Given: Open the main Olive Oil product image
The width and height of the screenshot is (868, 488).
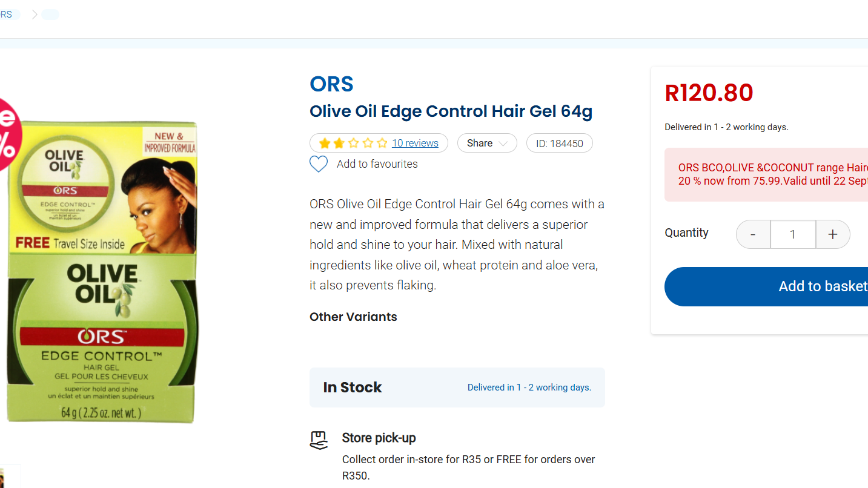Looking at the screenshot, I should click(x=102, y=272).
